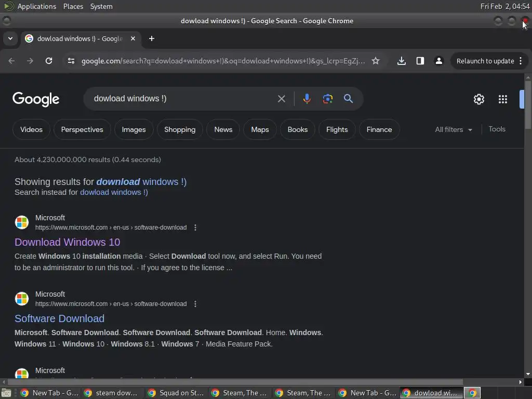
Task: Filter results by Videos
Action: click(x=31, y=129)
